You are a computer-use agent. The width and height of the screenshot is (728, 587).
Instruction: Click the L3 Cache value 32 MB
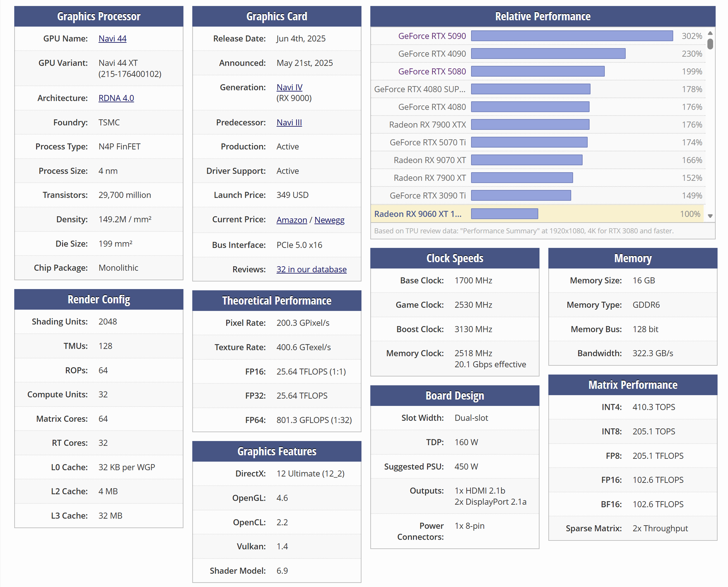110,516
